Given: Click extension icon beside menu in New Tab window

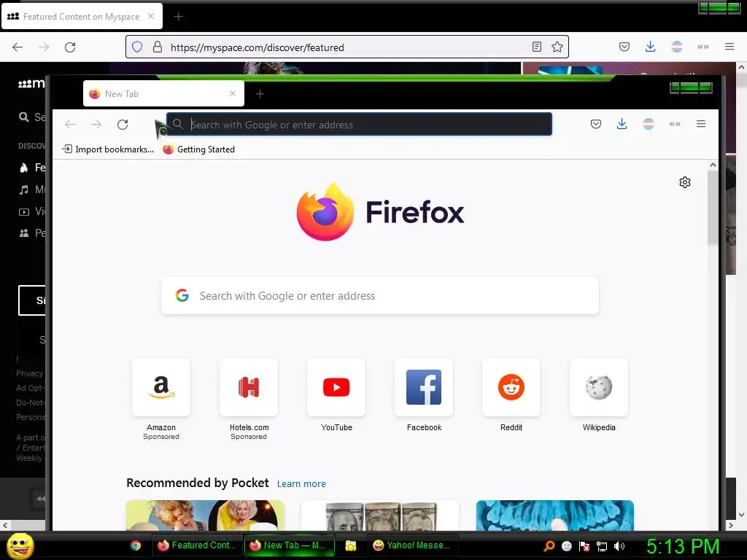Looking at the screenshot, I should pos(675,124).
